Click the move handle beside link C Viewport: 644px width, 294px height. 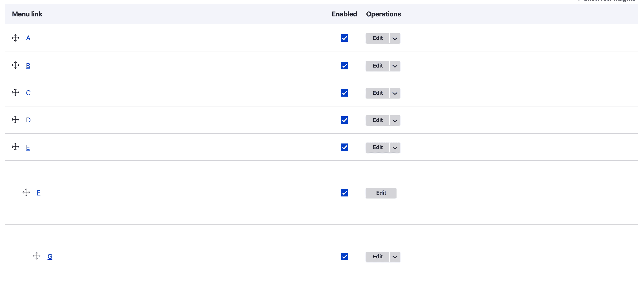(15, 92)
